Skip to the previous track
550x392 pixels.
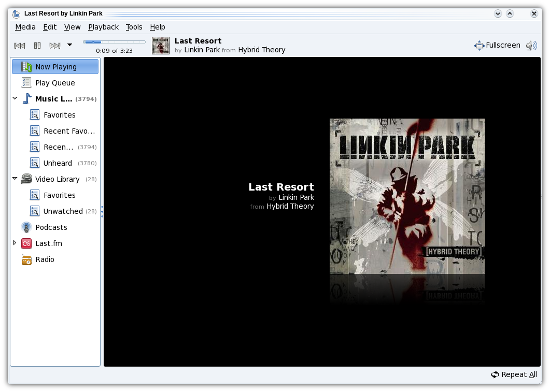(x=20, y=46)
